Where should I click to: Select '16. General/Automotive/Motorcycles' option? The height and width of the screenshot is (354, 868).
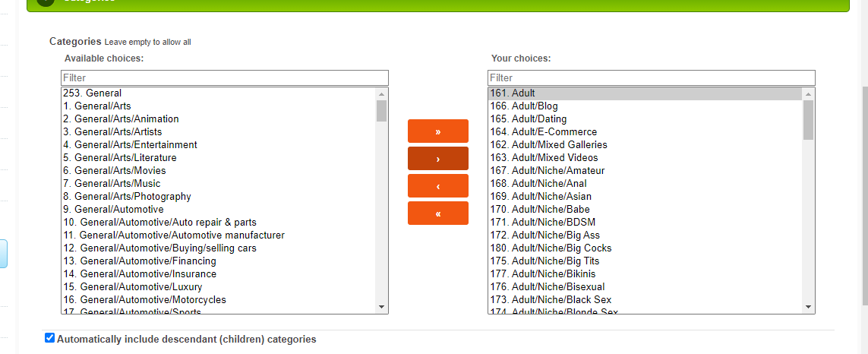(x=219, y=300)
